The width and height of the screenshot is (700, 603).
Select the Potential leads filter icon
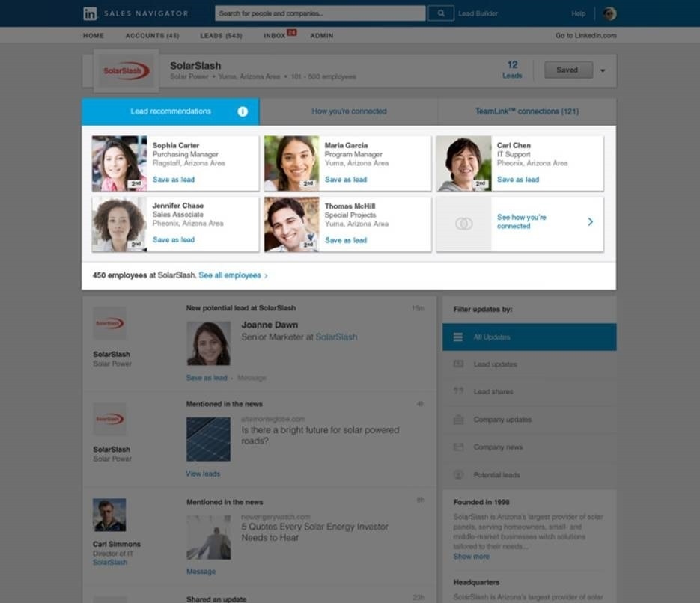[x=457, y=474]
